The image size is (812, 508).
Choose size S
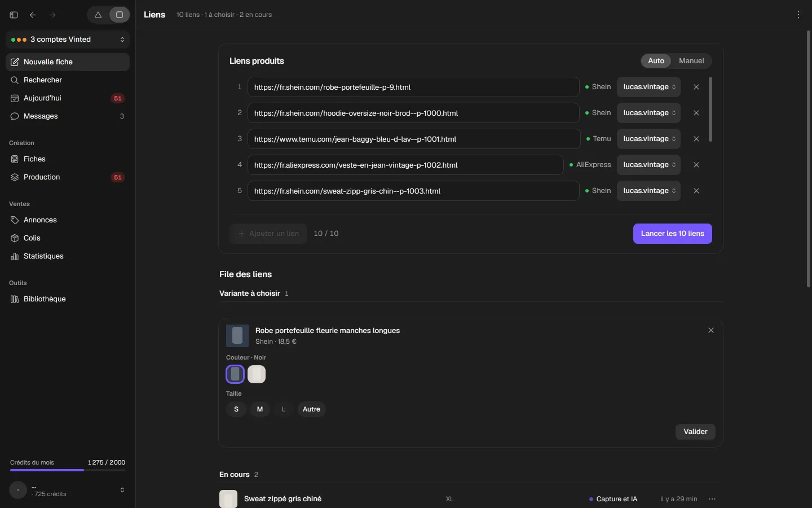point(236,409)
